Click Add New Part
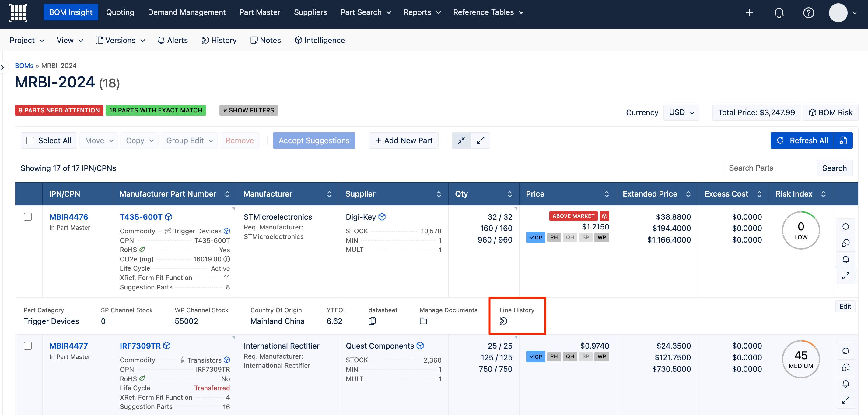The height and width of the screenshot is (415, 868). (x=404, y=140)
